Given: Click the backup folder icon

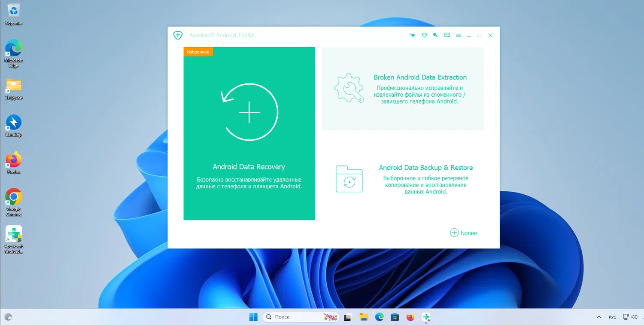Looking at the screenshot, I should [349, 179].
